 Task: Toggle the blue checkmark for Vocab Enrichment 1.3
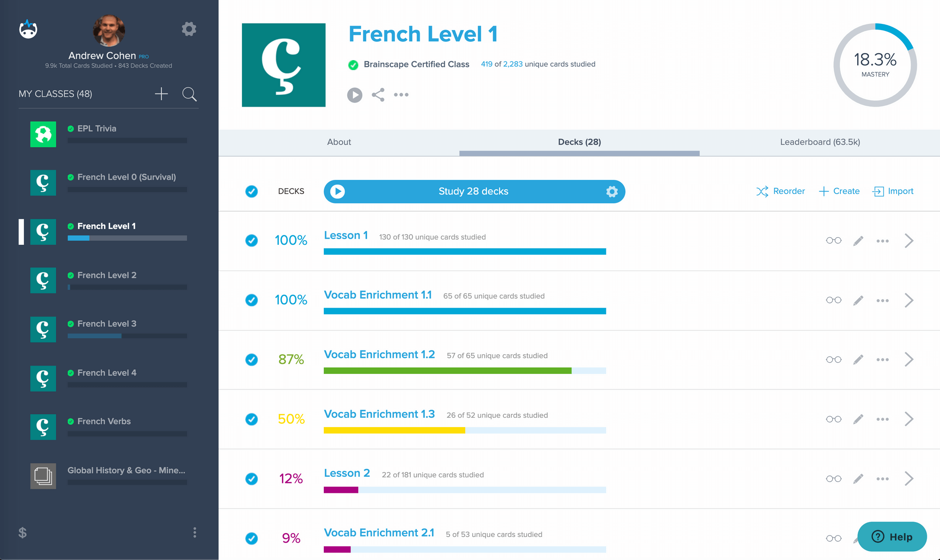(253, 419)
